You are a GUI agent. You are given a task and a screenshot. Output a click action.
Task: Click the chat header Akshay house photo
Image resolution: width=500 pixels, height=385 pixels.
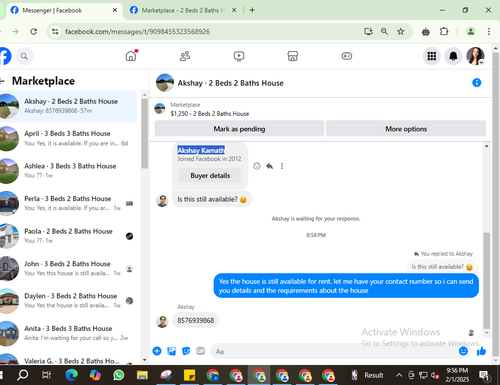pos(165,83)
